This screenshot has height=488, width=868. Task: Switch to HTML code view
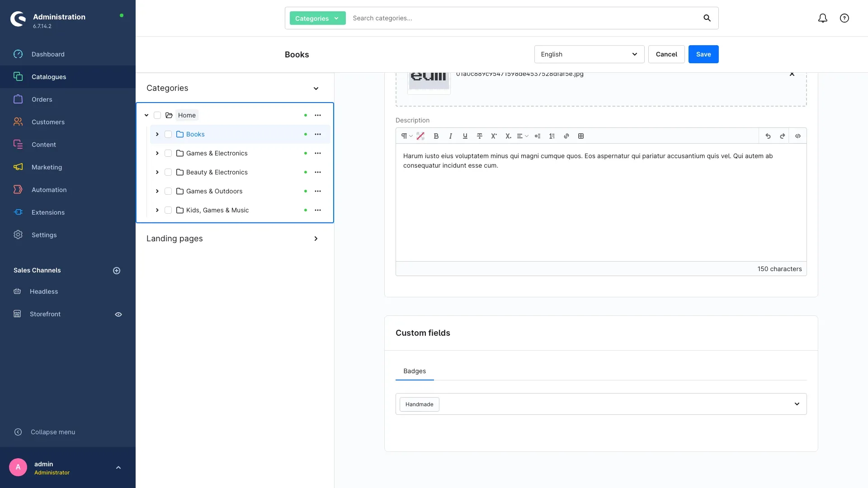[798, 136]
